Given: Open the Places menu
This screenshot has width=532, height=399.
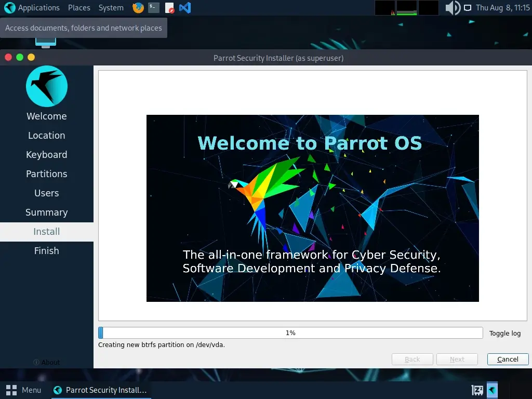Looking at the screenshot, I should pos(79,7).
